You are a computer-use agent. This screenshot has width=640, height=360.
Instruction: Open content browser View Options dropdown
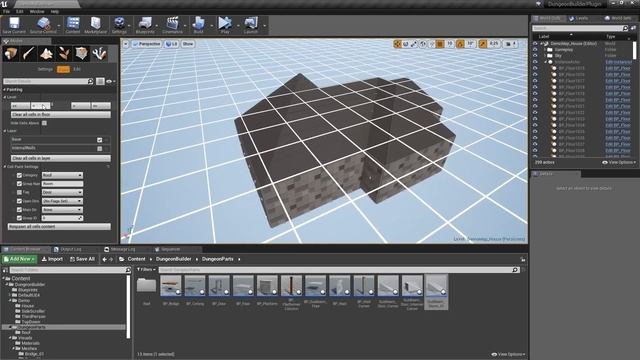click(509, 354)
